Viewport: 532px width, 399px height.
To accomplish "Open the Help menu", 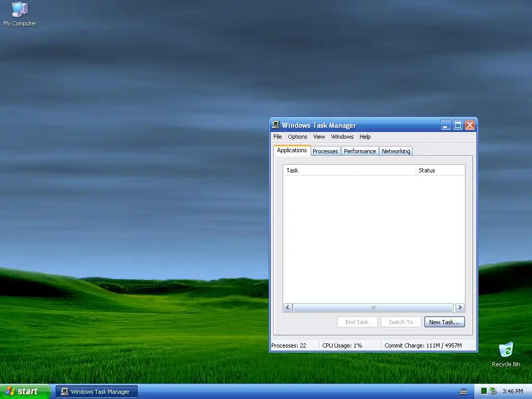I will [x=365, y=137].
